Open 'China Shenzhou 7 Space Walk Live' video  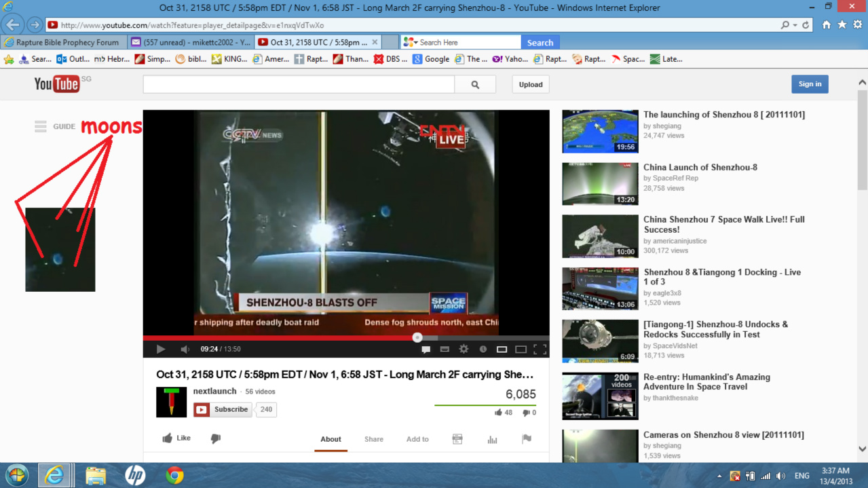(724, 225)
